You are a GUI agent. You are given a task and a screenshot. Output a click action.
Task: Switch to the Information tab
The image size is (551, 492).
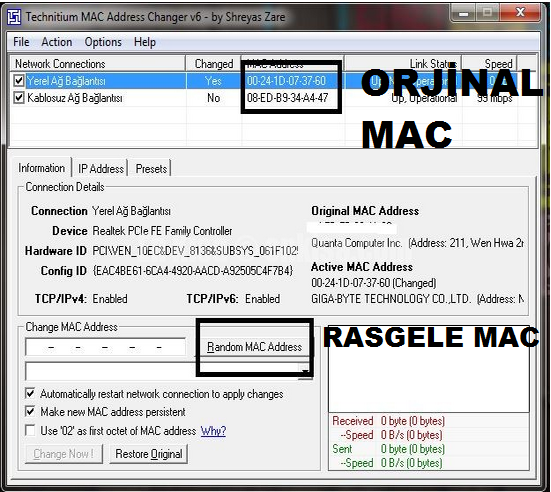pyautogui.click(x=41, y=168)
